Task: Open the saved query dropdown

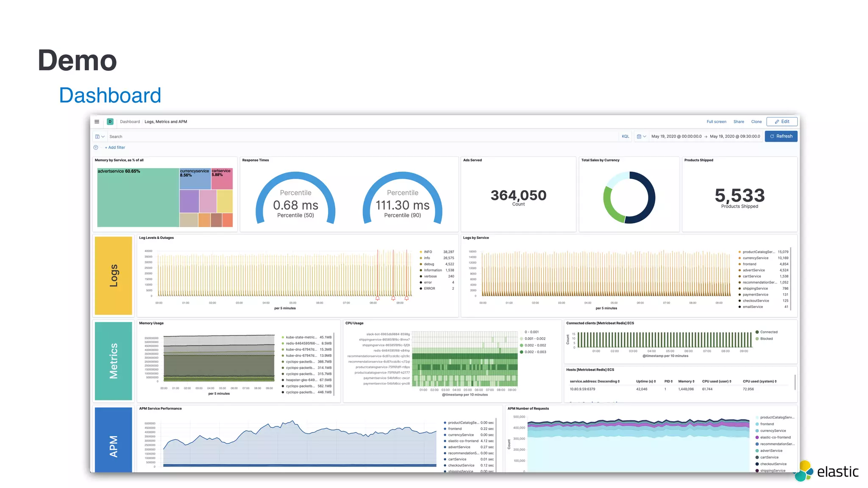Action: point(100,136)
